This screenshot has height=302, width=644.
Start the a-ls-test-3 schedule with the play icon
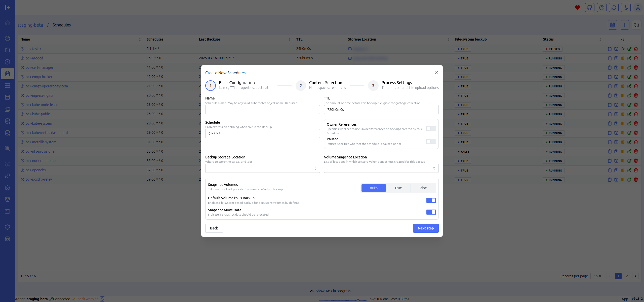point(623,49)
